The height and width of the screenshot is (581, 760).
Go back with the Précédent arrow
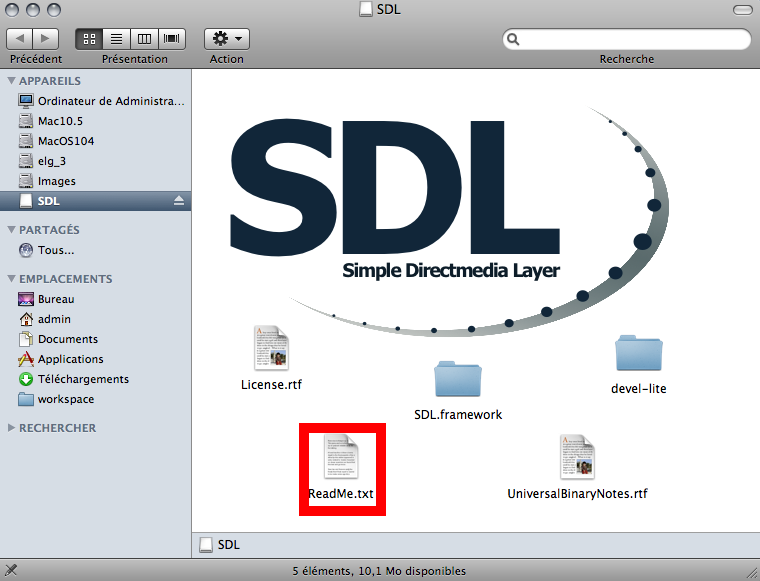[19, 39]
